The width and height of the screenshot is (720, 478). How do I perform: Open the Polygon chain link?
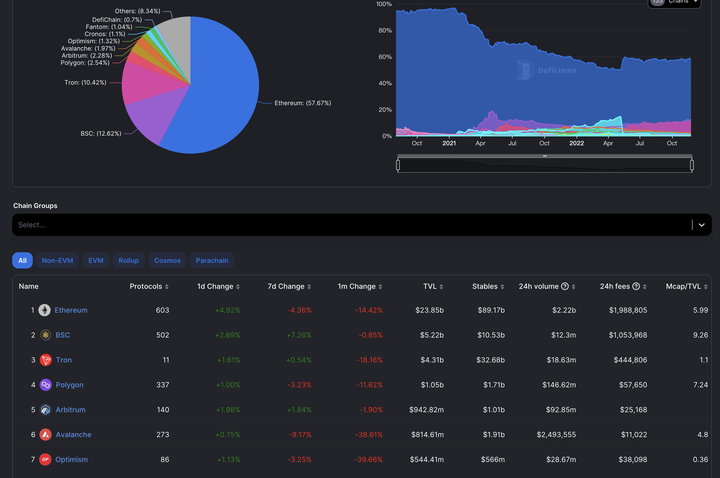click(x=69, y=385)
